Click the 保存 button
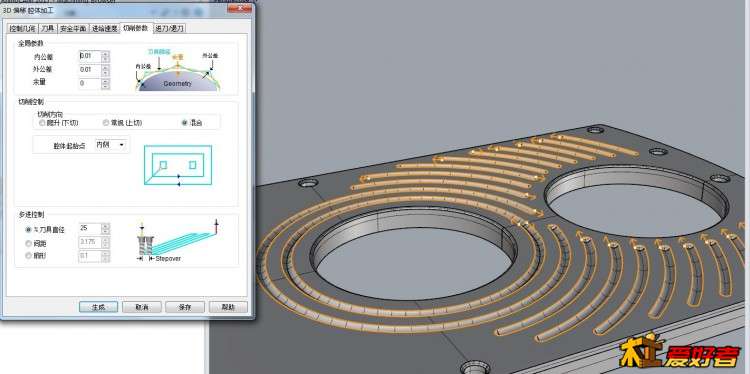Viewport: 750px width, 374px height. (x=185, y=307)
